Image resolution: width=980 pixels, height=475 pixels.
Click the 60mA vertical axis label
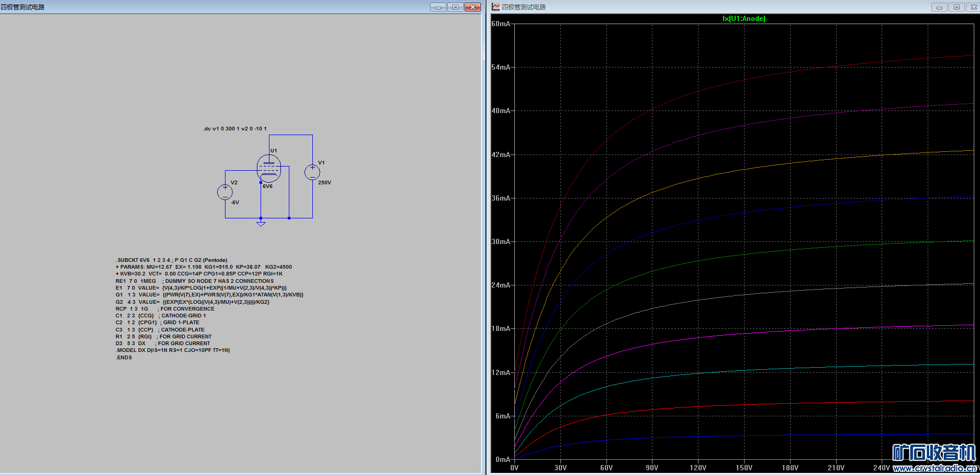coord(500,24)
